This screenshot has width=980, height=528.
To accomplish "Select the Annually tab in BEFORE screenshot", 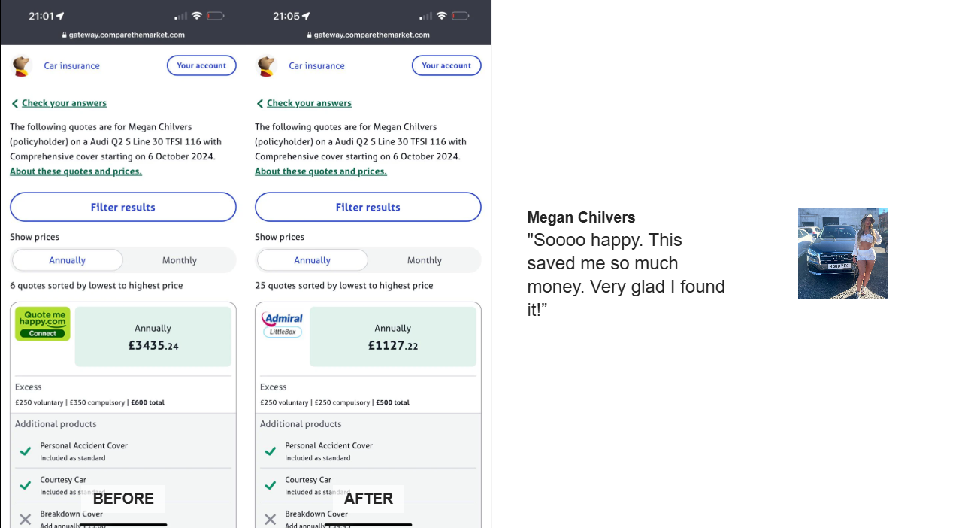I will coord(67,259).
